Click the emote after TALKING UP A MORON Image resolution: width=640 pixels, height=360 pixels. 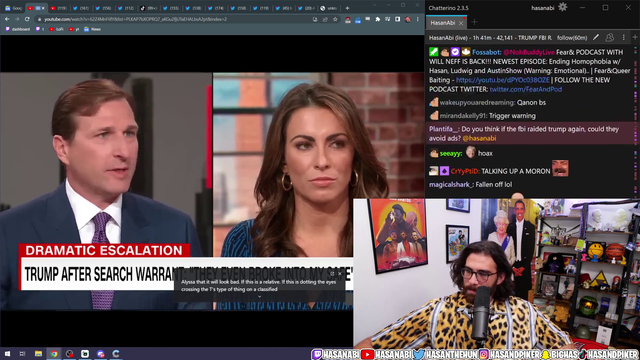click(560, 168)
